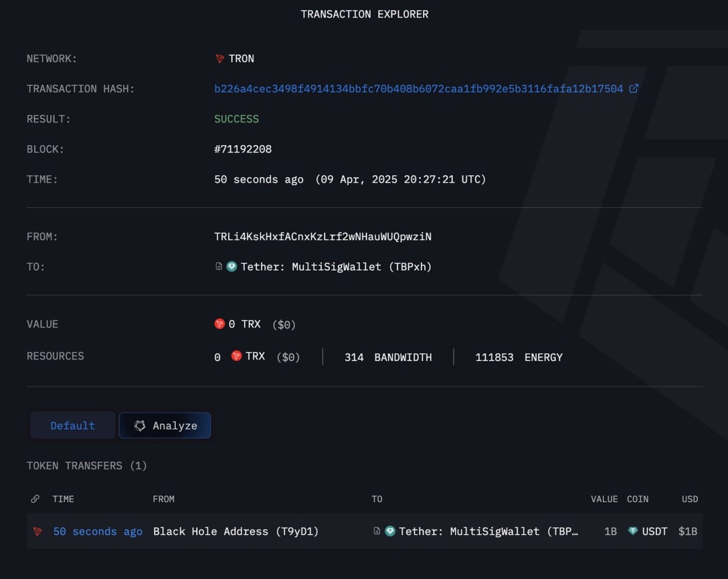Click the timestamp 09 Apr, 2025 20:27:21 UTC

coord(401,180)
